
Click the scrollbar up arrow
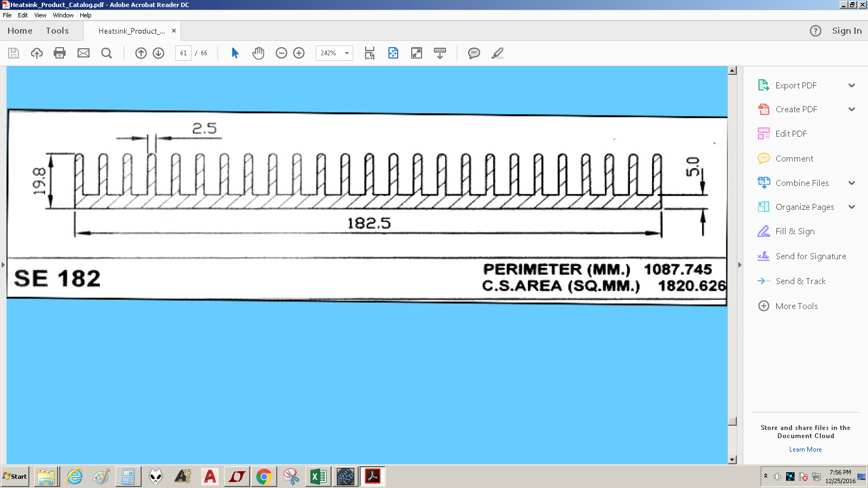[732, 70]
